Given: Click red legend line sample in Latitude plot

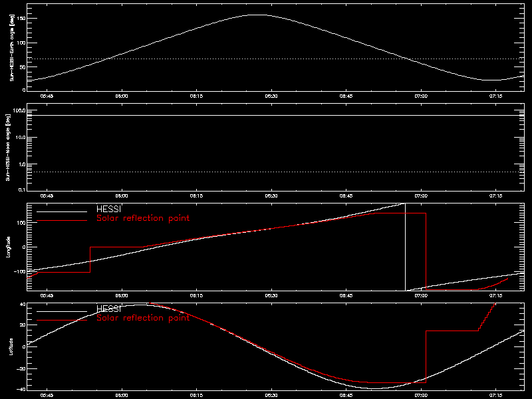Looking at the screenshot, I should point(62,321).
